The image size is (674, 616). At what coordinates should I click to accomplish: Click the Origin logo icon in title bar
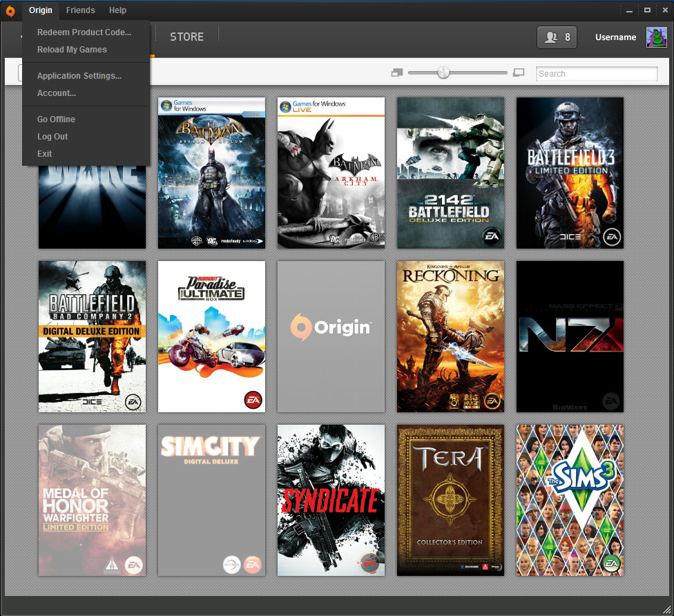point(10,11)
